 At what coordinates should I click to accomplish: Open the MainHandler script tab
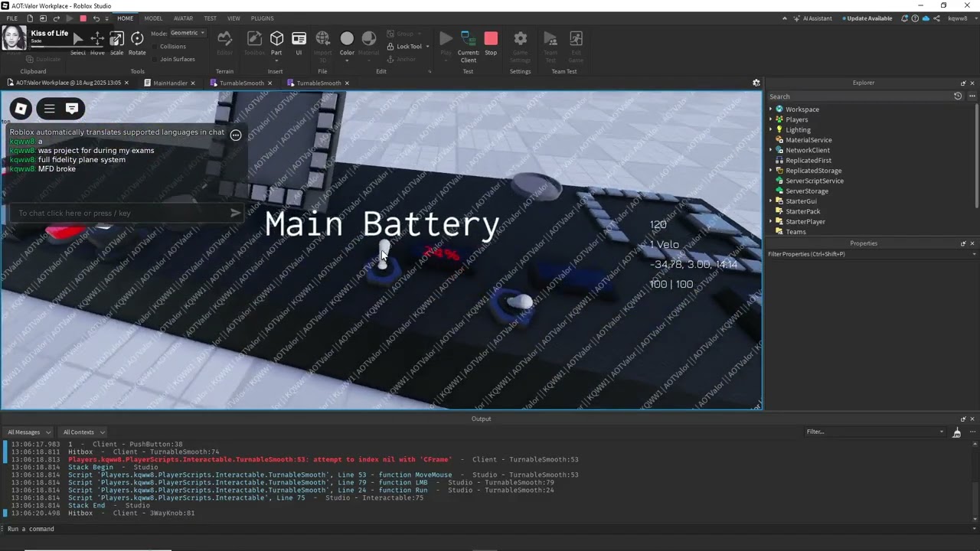(170, 83)
